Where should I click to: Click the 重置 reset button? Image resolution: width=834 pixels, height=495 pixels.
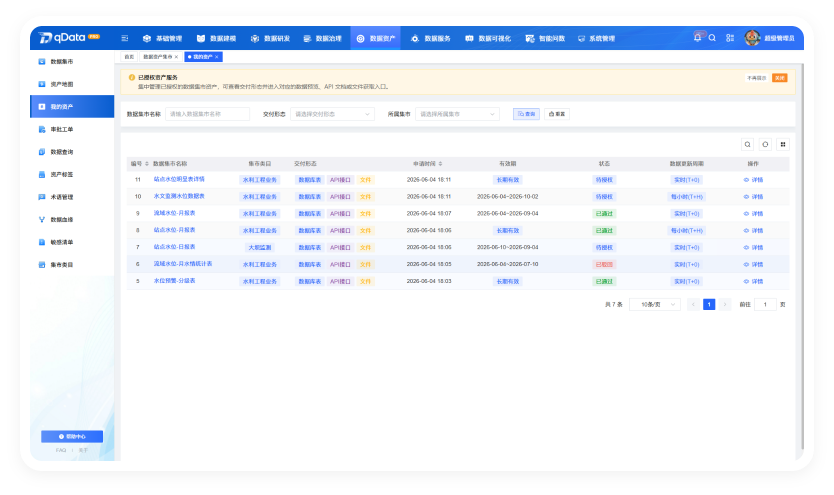click(556, 114)
